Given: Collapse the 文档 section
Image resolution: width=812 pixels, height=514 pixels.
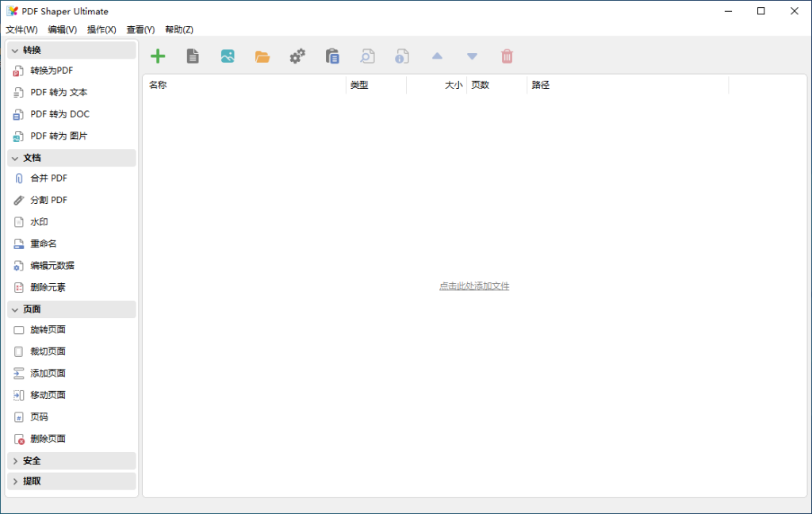Looking at the screenshot, I should point(72,158).
